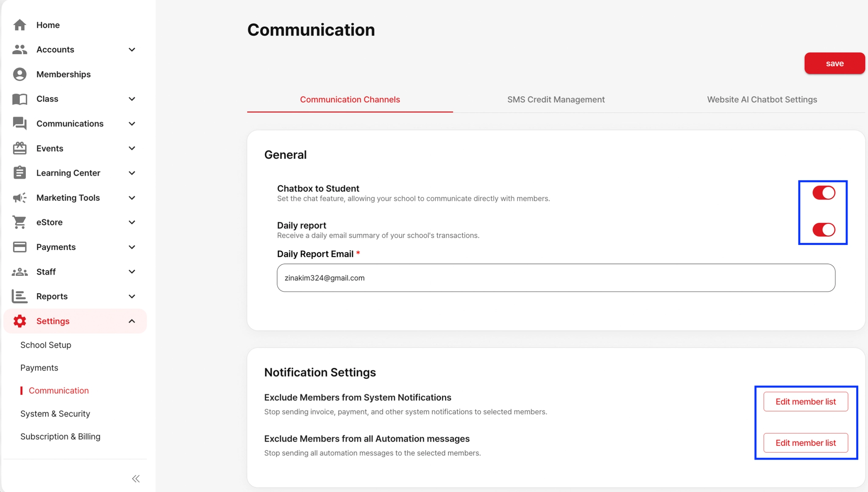Select the Events calendar icon

tap(19, 148)
